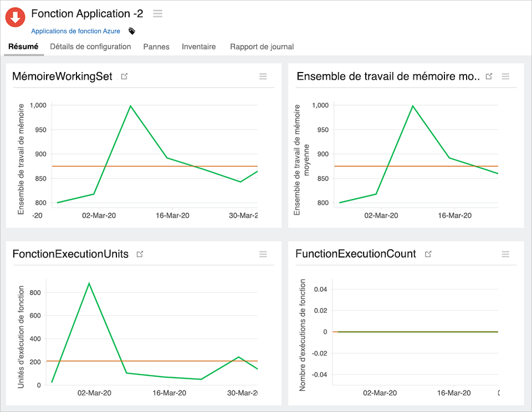Select the Détails de configuration tab
532x412 pixels.
pyautogui.click(x=90, y=47)
